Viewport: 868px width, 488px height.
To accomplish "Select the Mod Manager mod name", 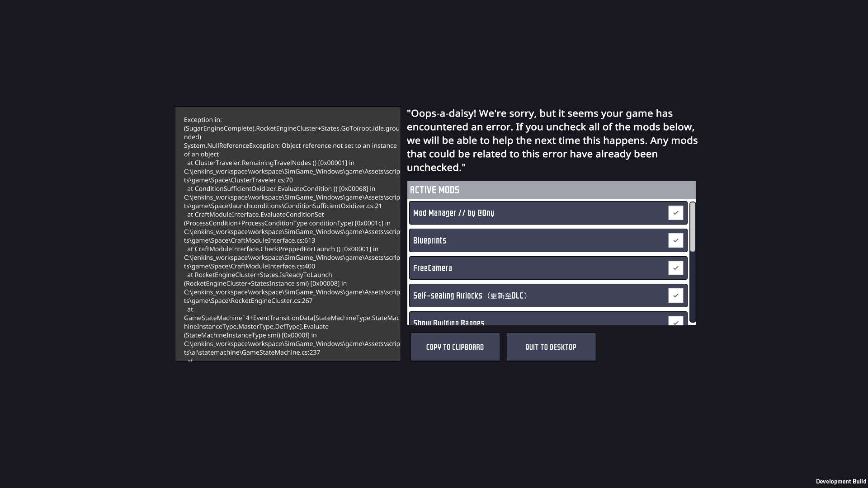I will point(453,213).
